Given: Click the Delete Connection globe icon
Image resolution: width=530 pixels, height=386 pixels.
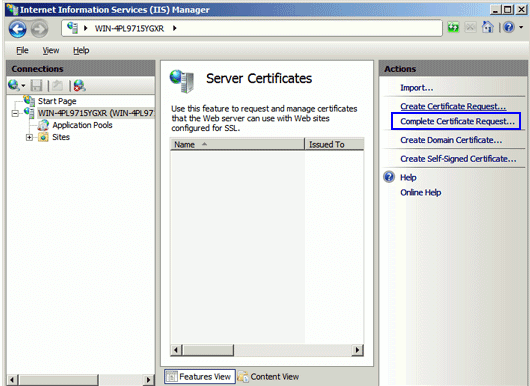Looking at the screenshot, I should [80, 86].
